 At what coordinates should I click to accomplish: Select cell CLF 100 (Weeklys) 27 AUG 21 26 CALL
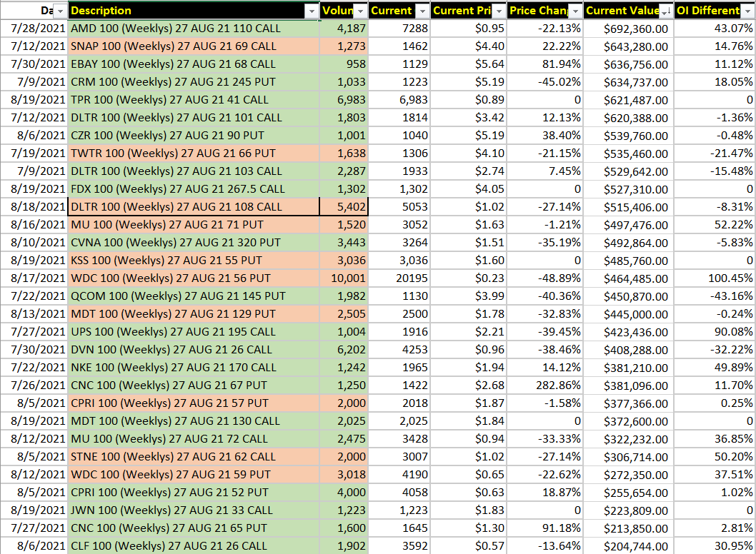click(194, 545)
